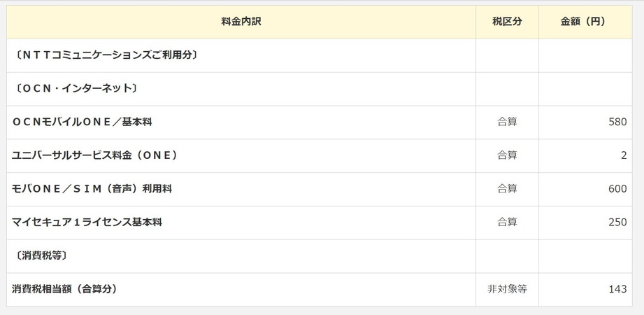This screenshot has width=644, height=315.
Task: Click the 税区分 column header
Action: pyautogui.click(x=507, y=22)
